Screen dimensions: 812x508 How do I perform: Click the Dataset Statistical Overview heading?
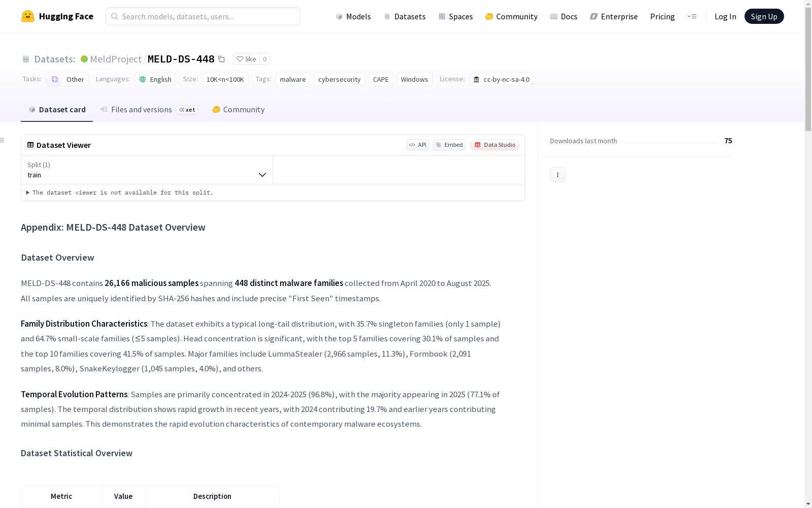tap(77, 453)
